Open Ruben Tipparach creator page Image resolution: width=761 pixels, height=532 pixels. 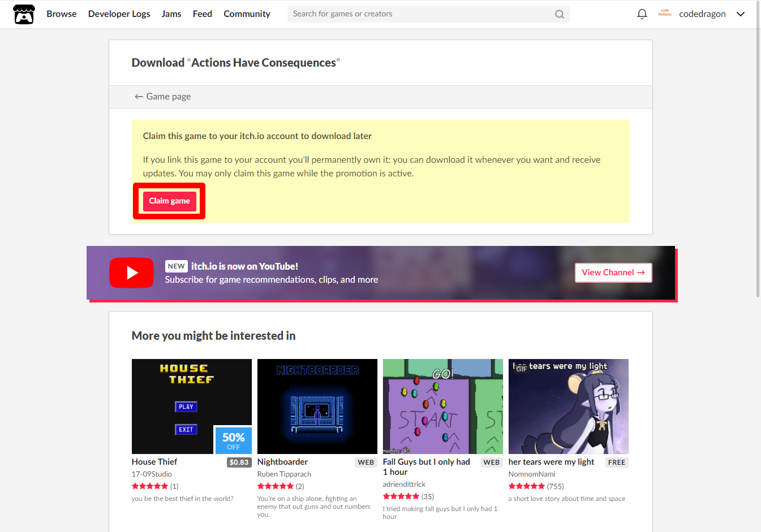(x=284, y=474)
